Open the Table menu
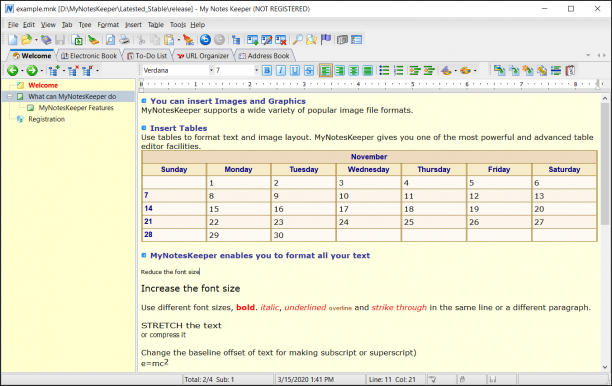This screenshot has height=386, width=612. (x=156, y=25)
